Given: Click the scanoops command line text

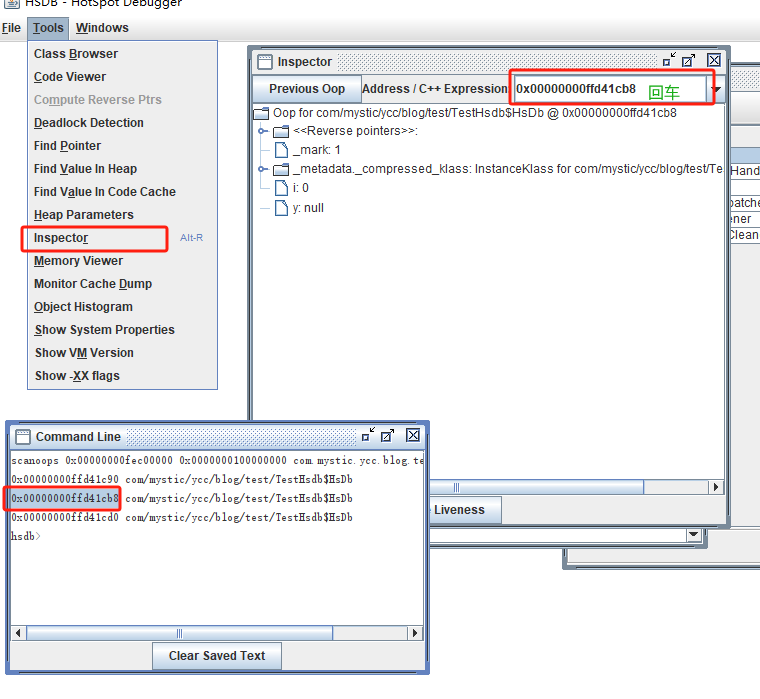Looking at the screenshot, I should (217, 461).
